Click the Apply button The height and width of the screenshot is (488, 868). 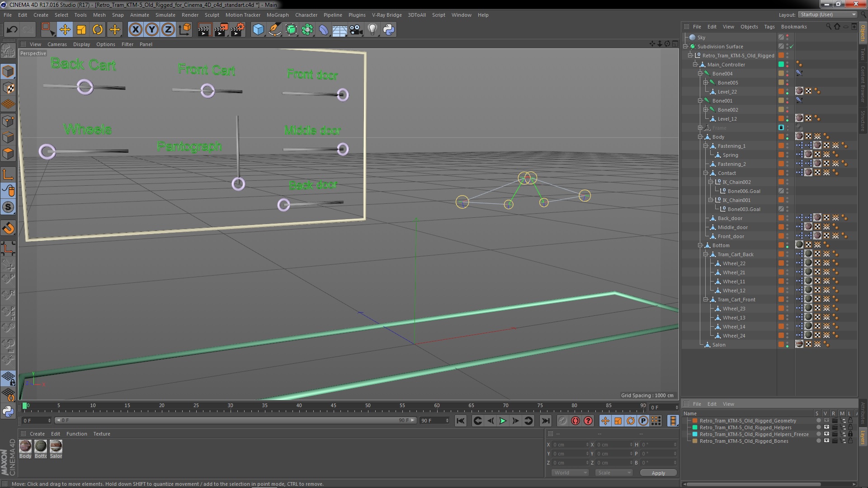click(658, 473)
